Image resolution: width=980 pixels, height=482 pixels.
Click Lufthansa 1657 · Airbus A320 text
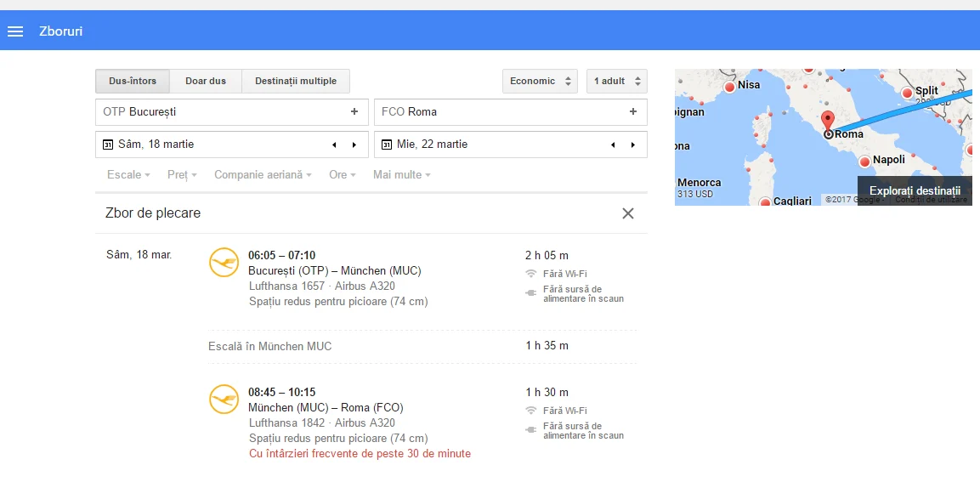(322, 286)
